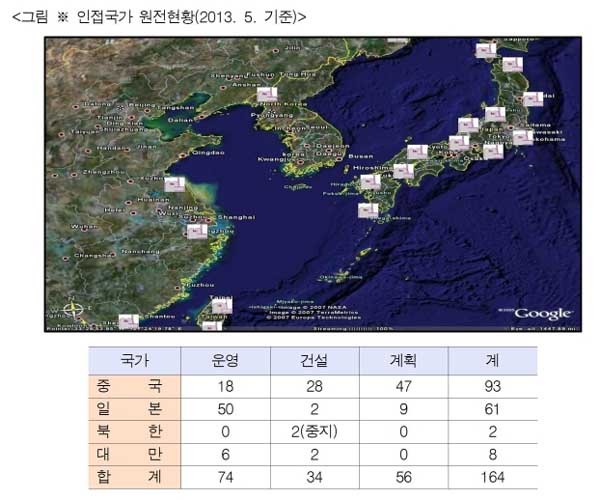
Task: Click 8 in the 대만 total cell
Action: pyautogui.click(x=492, y=454)
